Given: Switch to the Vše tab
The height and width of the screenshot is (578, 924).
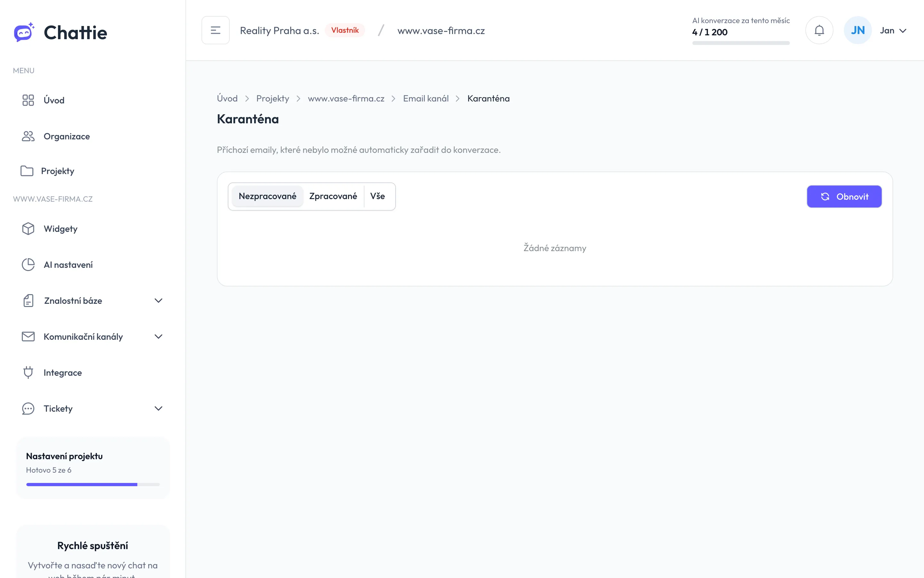Looking at the screenshot, I should [378, 196].
